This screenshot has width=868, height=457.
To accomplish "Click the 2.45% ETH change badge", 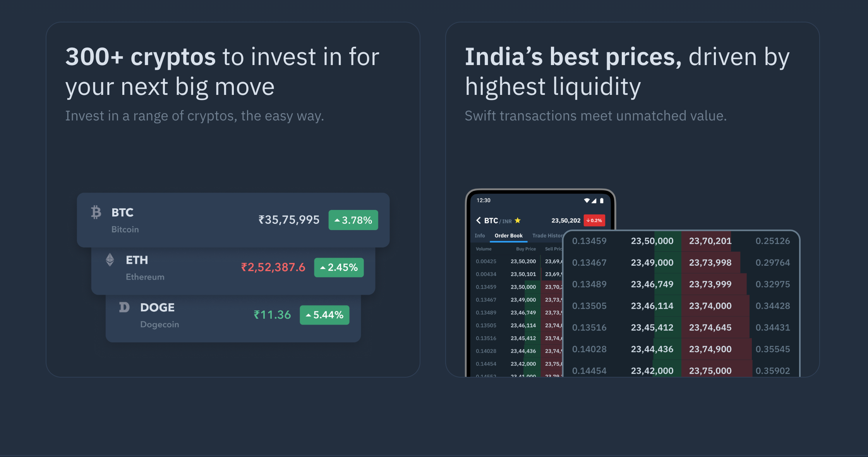I will 339,267.
